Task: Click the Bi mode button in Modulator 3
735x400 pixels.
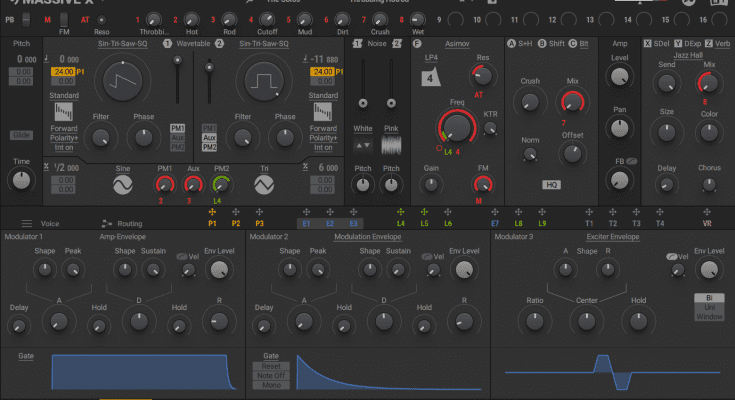Action: (x=709, y=298)
